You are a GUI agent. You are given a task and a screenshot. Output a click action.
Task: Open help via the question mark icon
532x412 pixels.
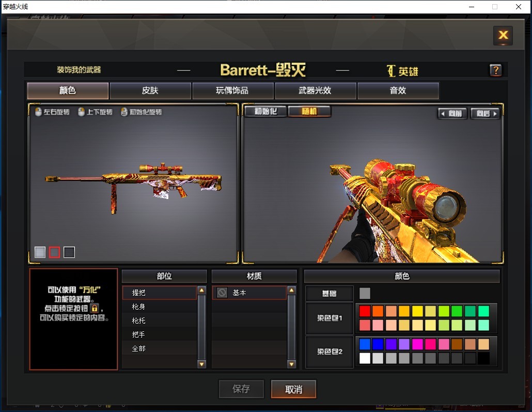click(x=496, y=70)
